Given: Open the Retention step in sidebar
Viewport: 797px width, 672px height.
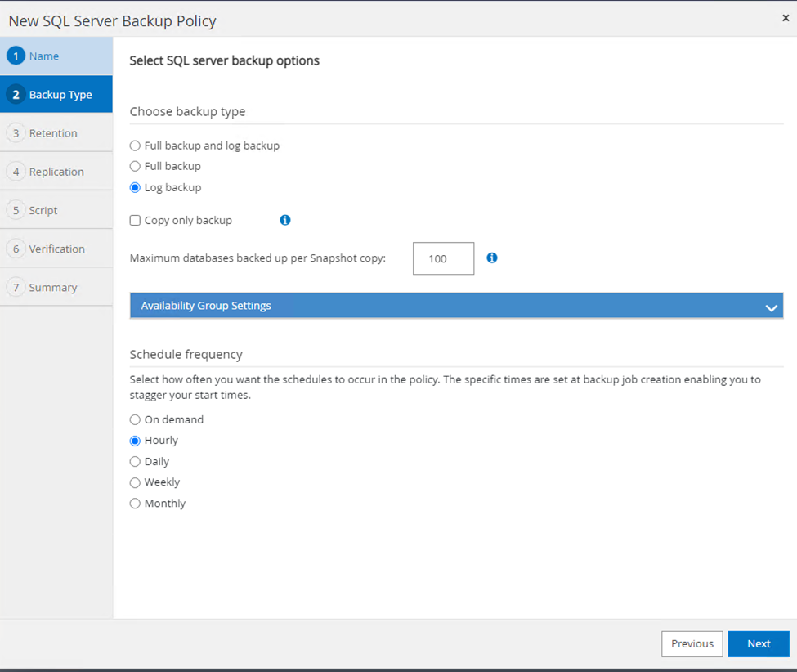Looking at the screenshot, I should 53,133.
